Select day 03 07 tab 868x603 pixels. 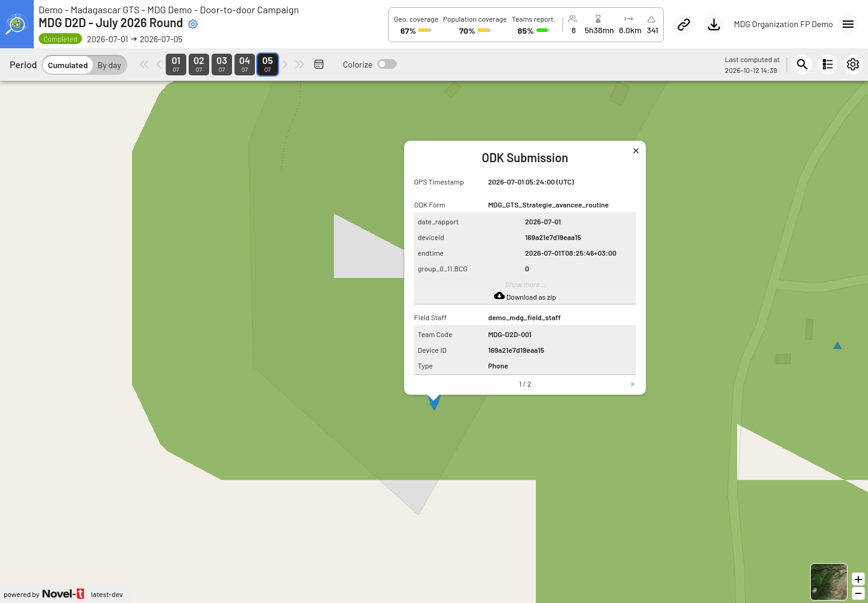point(222,65)
